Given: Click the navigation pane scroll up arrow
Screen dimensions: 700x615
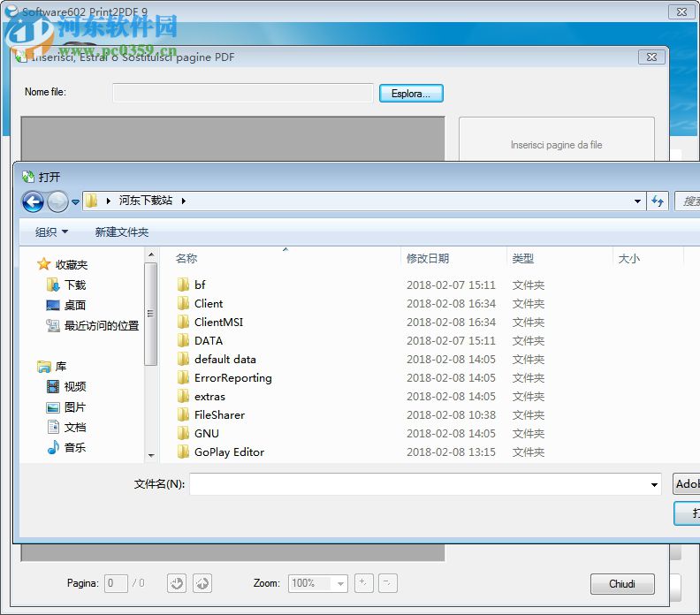Looking at the screenshot, I should pos(151,254).
